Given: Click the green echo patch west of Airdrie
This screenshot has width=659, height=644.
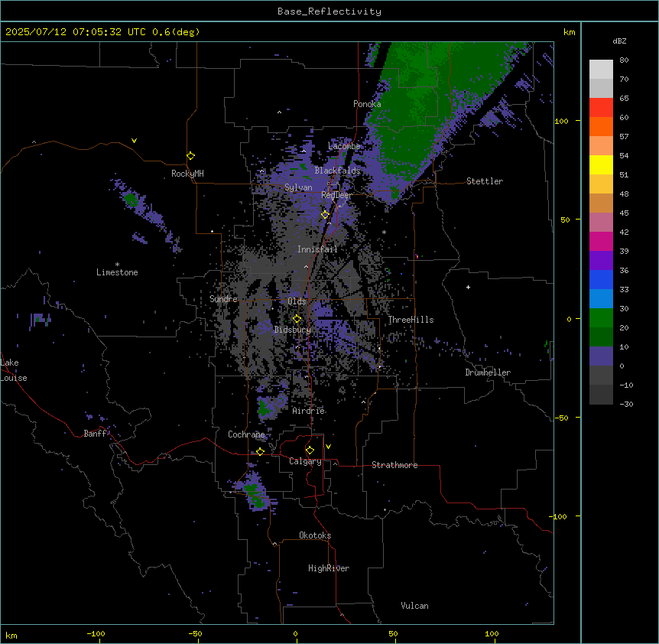Looking at the screenshot, I should tap(265, 407).
